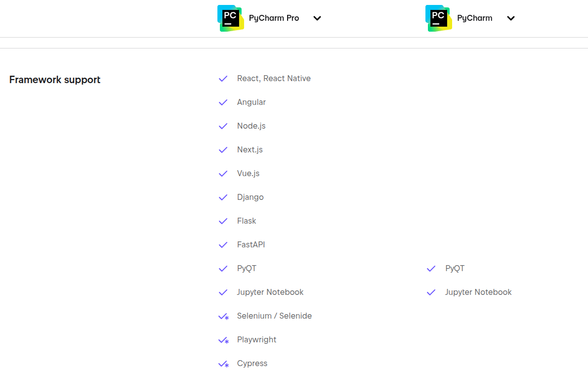588x375 pixels.
Task: Click the checkmark next to Angular
Action: click(x=223, y=102)
